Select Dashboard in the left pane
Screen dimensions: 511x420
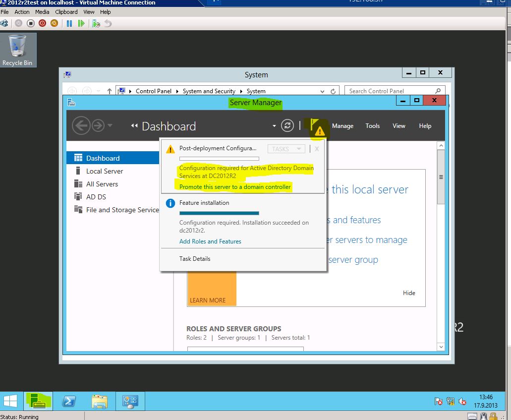[113, 158]
